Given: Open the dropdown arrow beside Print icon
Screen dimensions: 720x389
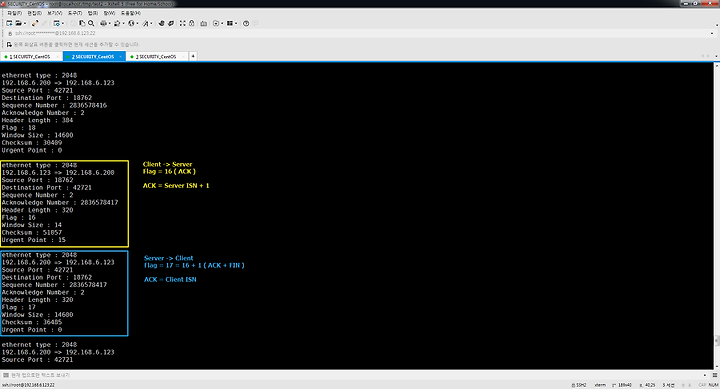Looking at the screenshot, I should point(110,23).
